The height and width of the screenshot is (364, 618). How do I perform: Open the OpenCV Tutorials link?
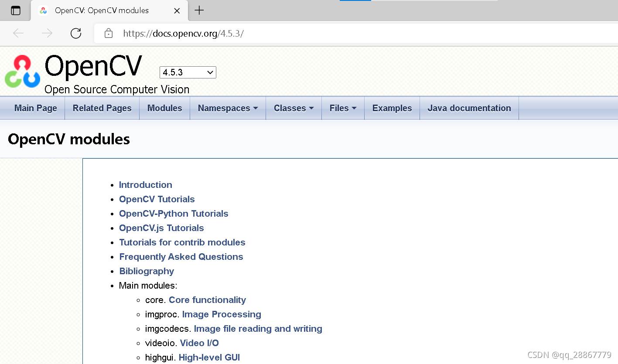point(157,199)
